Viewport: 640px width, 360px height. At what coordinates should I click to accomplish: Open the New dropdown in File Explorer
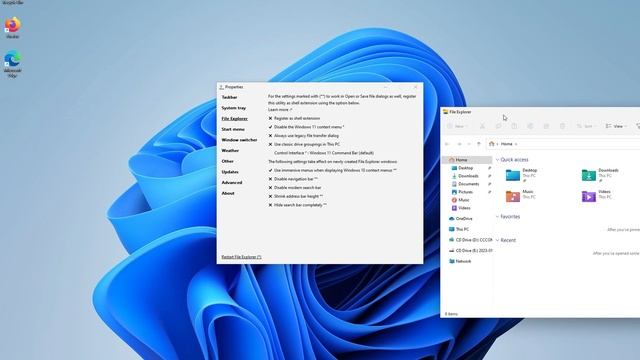click(457, 126)
